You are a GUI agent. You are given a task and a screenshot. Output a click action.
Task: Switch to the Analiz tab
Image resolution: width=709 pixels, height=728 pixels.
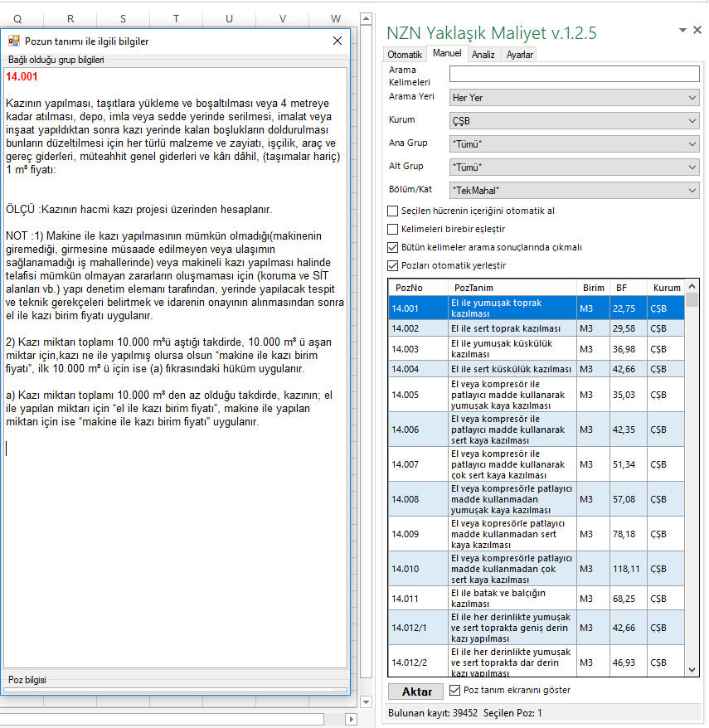point(483,55)
